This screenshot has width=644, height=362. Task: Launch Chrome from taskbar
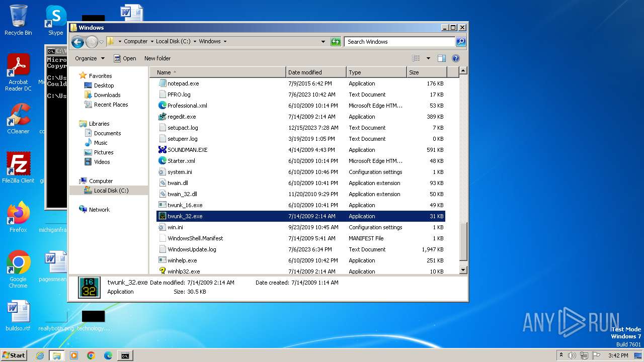(x=91, y=355)
